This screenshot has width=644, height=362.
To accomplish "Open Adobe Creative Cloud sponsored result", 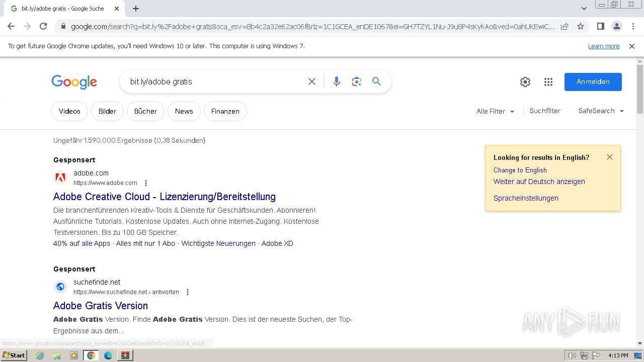I will tap(165, 197).
